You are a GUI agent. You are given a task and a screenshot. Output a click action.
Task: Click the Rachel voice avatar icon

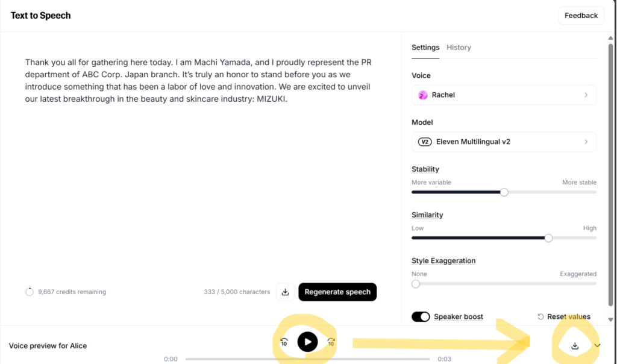(423, 95)
